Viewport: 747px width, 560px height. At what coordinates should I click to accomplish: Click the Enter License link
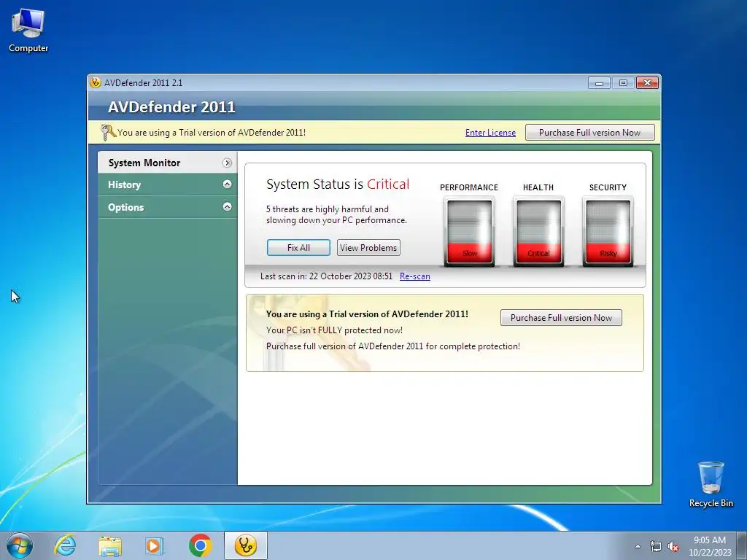coord(490,133)
